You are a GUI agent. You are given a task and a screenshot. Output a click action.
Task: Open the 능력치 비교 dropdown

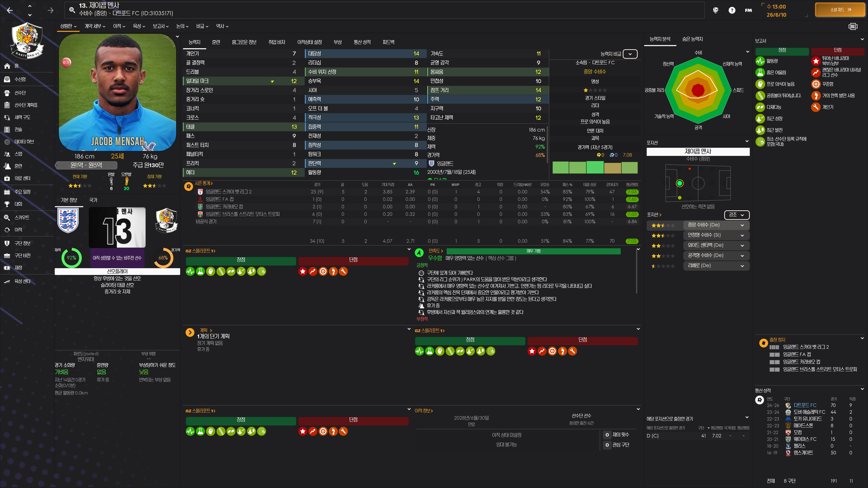coord(630,54)
